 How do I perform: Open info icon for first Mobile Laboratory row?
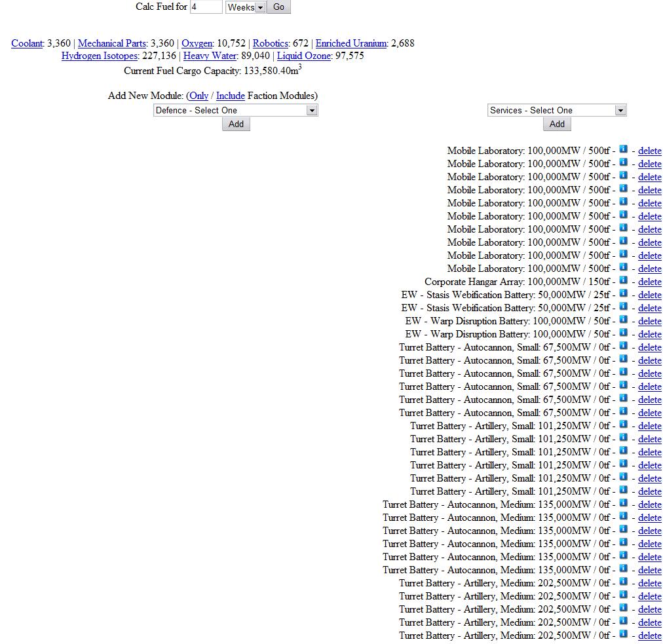(x=623, y=149)
